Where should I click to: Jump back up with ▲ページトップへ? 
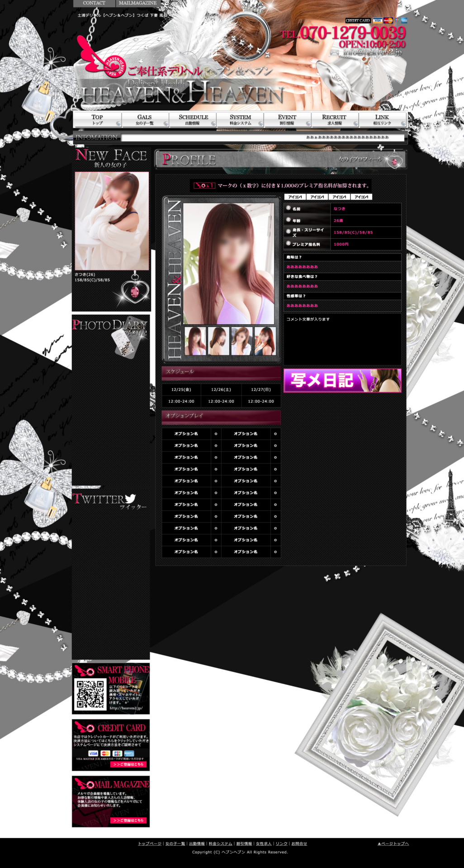pos(393,844)
